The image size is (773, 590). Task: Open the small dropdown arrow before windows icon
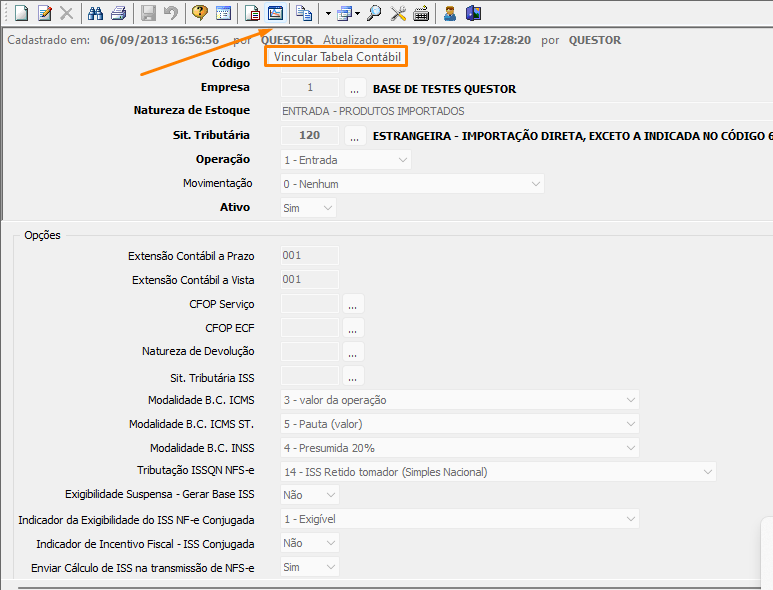(328, 14)
